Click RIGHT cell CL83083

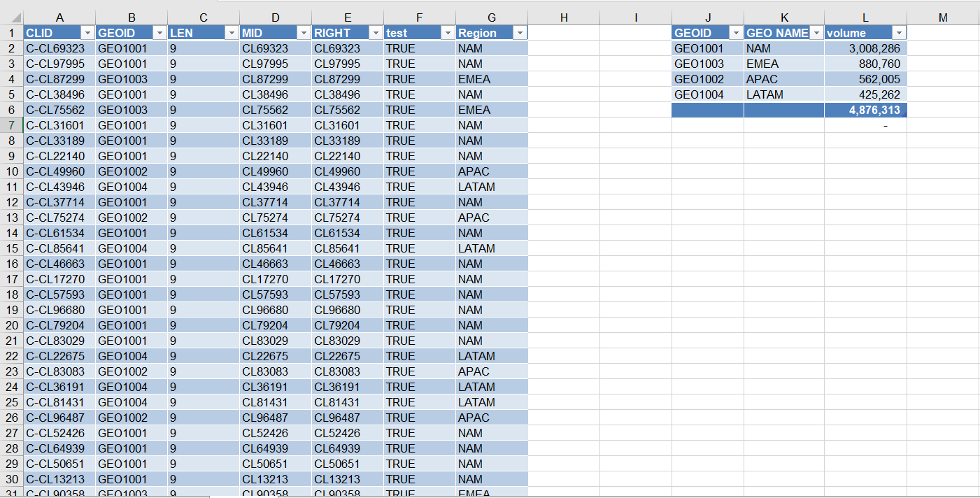click(348, 371)
